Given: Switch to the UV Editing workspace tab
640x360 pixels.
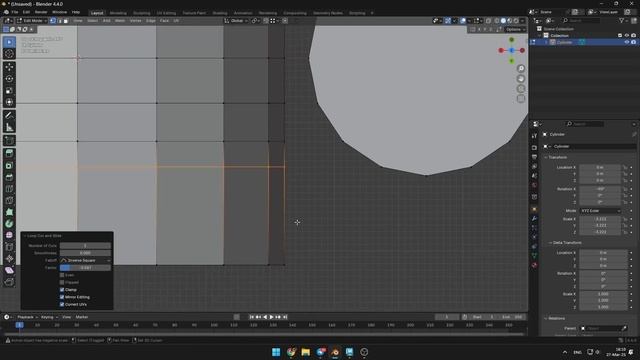Looking at the screenshot, I should click(x=166, y=13).
